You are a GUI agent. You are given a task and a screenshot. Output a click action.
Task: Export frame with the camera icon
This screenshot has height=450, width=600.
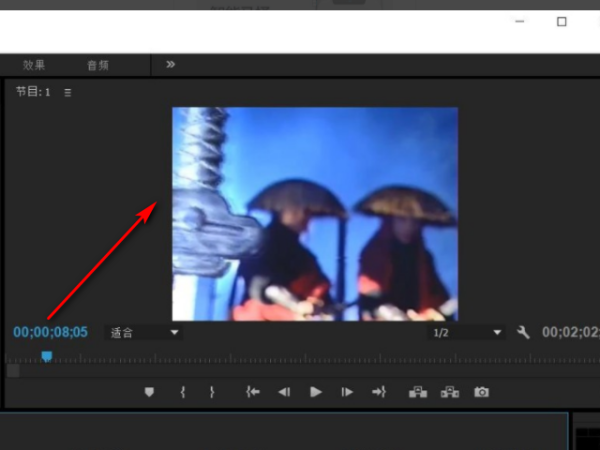482,392
